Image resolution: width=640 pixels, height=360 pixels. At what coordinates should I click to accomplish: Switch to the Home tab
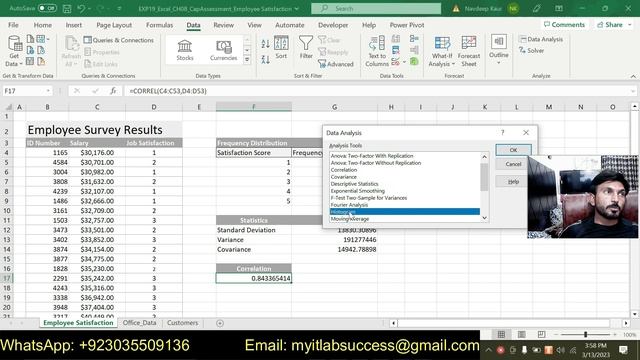42,25
